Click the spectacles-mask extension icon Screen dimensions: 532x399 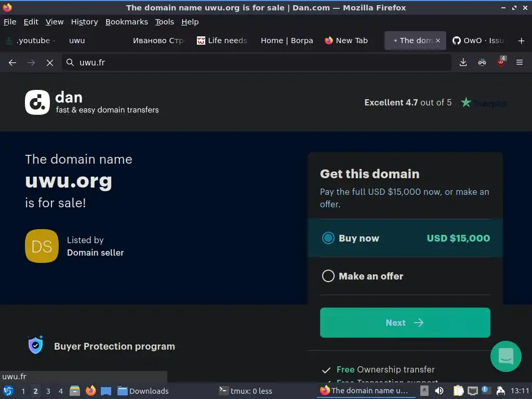(x=482, y=62)
